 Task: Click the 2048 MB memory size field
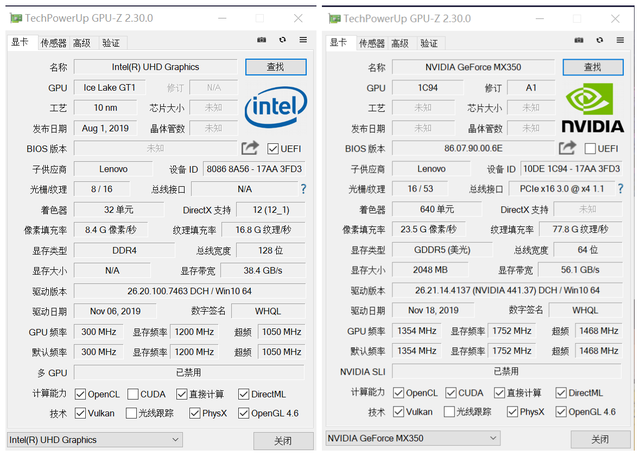click(430, 269)
